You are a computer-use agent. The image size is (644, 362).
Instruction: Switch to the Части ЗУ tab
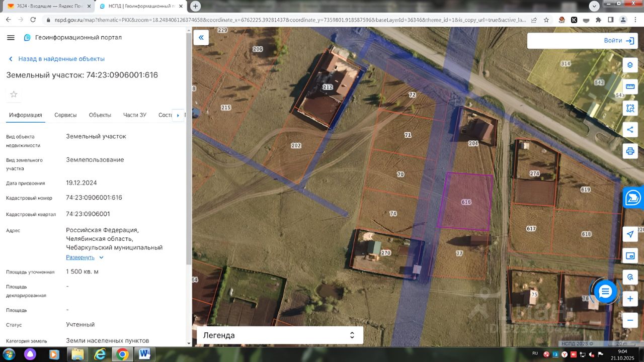coord(135,115)
